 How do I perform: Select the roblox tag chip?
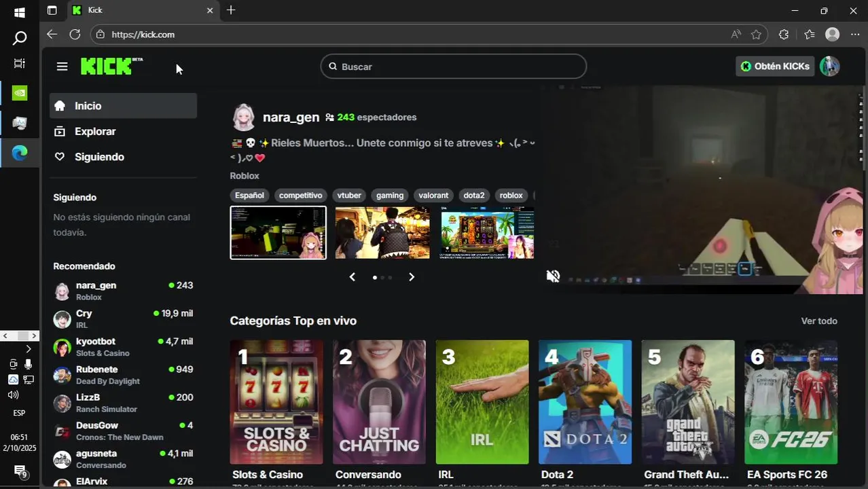(511, 196)
